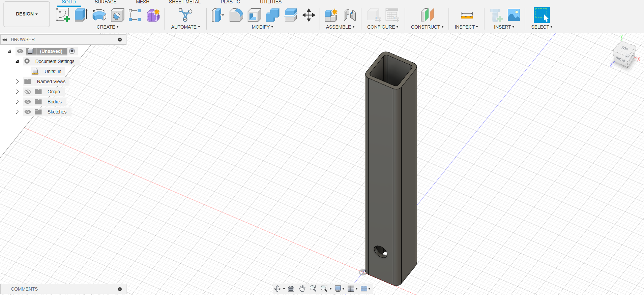Hide the Sketches folder

click(28, 112)
